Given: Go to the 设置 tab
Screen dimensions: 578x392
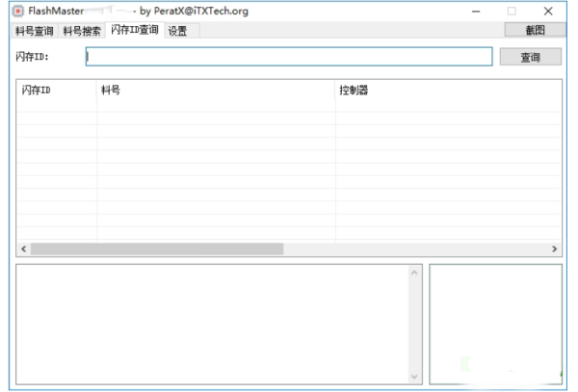Looking at the screenshot, I should 177,31.
